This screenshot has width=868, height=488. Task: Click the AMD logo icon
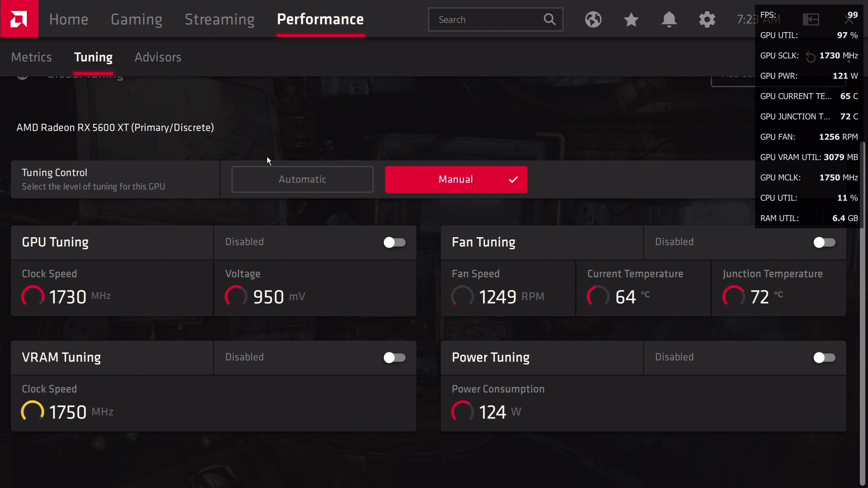[19, 19]
